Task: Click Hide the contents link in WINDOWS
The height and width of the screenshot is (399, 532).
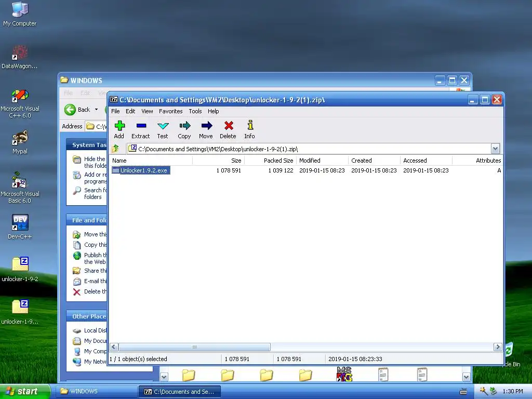Action: click(96, 162)
